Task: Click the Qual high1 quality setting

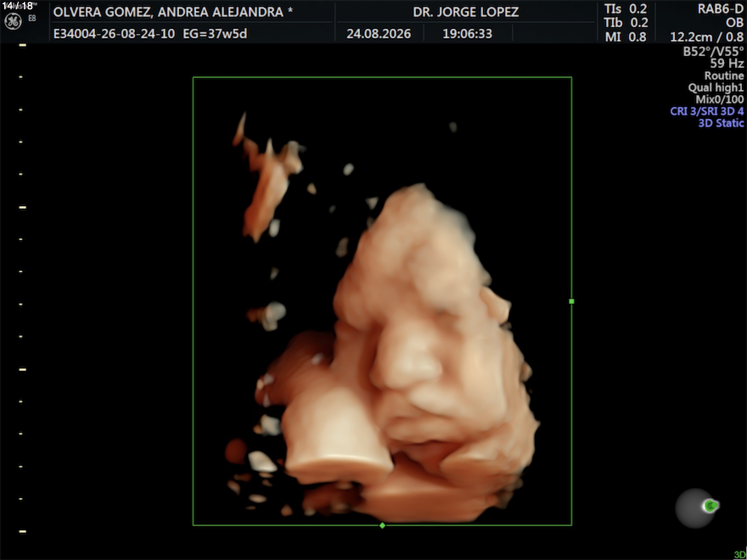Action: pyautogui.click(x=716, y=88)
